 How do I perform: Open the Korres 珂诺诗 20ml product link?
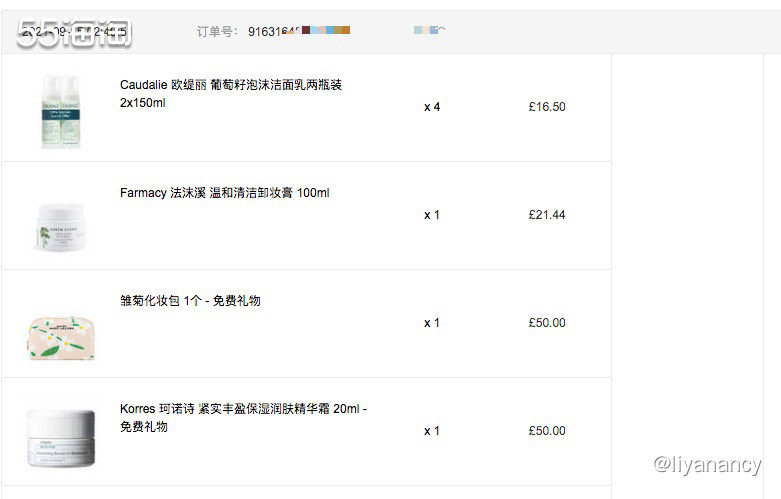244,417
